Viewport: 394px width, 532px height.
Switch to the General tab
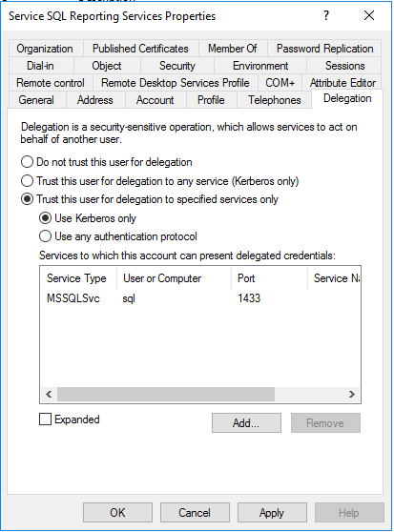click(x=36, y=100)
